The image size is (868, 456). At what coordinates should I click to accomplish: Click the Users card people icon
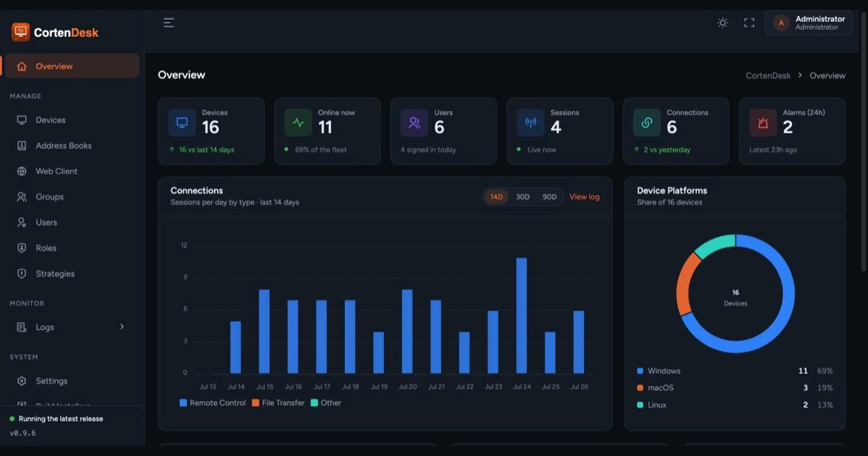coord(414,123)
